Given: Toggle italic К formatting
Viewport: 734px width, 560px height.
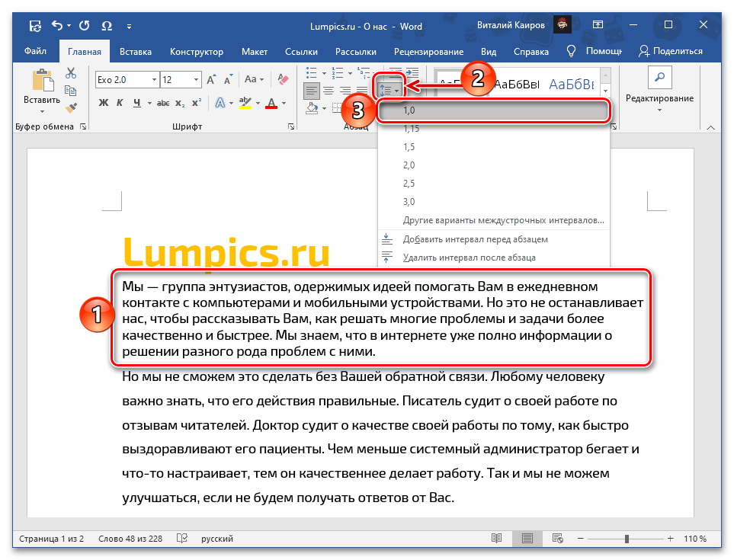Looking at the screenshot, I should click(x=120, y=103).
